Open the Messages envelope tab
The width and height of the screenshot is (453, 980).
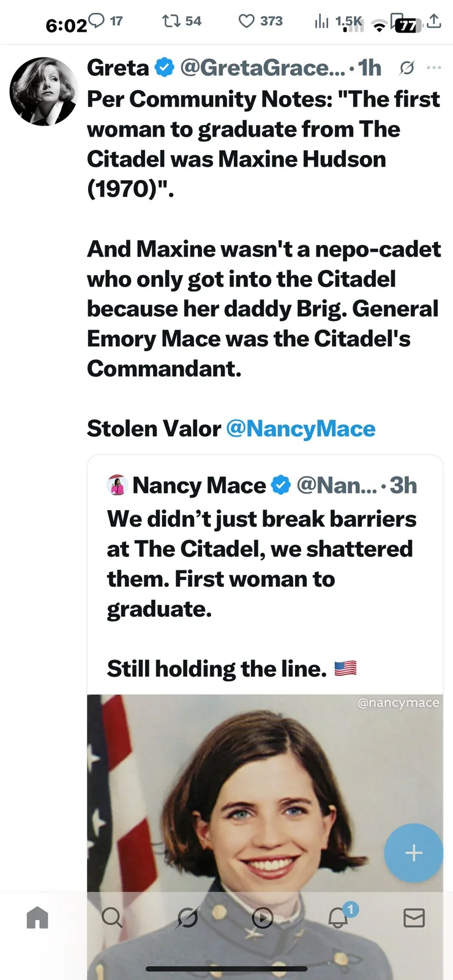coord(414,918)
